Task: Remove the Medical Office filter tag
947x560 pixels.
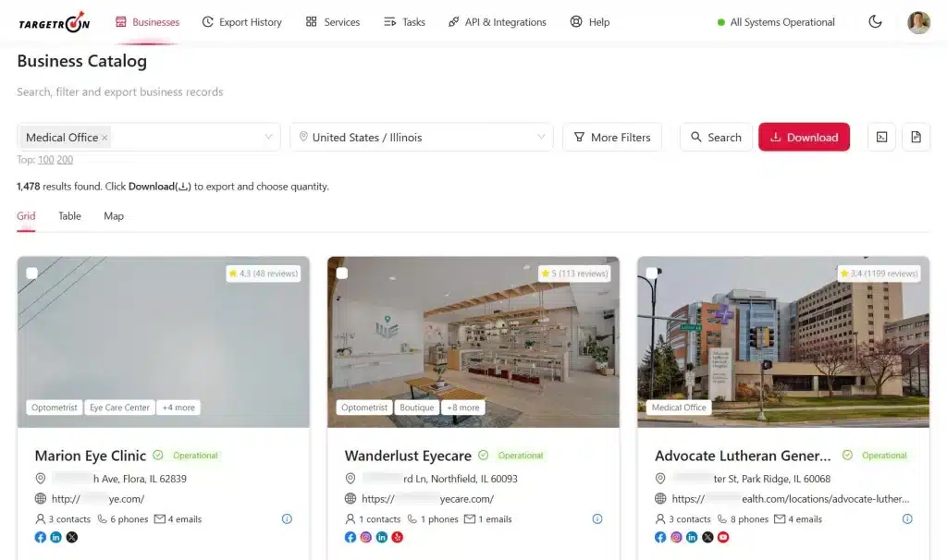Action: [x=105, y=138]
